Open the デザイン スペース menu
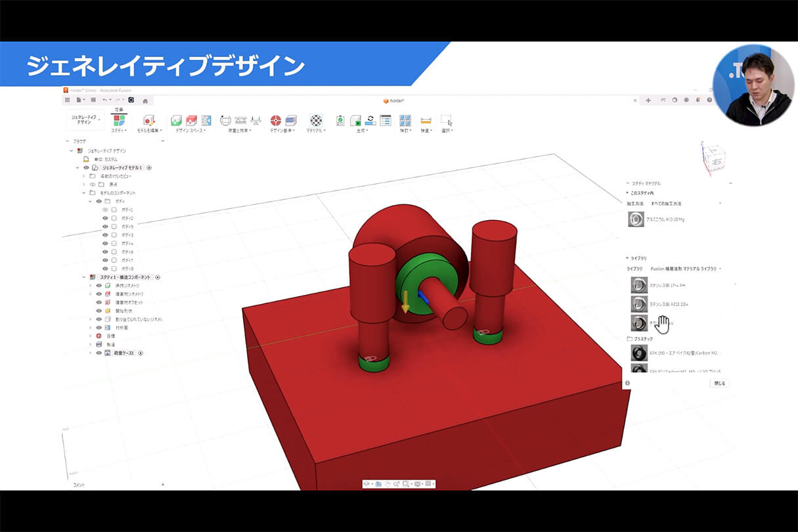This screenshot has height=532, width=798. pos(190,131)
